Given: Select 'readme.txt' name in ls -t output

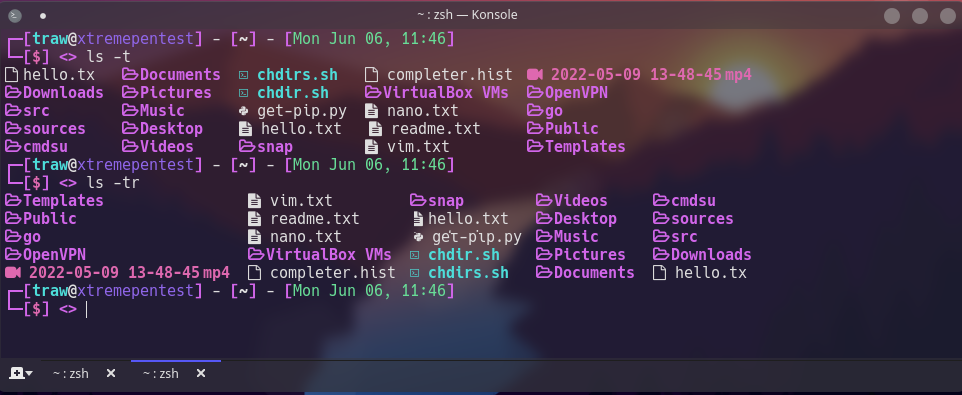Looking at the screenshot, I should click(x=436, y=129).
